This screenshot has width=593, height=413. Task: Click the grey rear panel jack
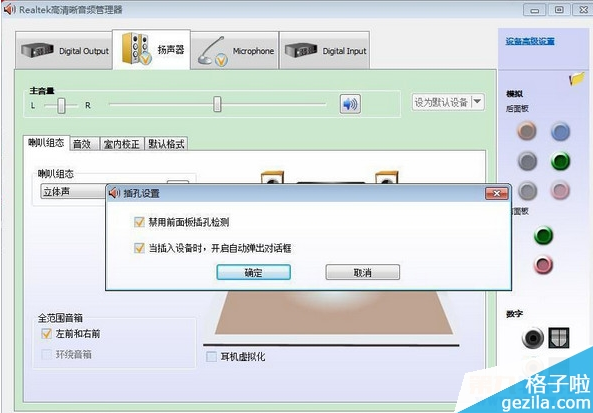coord(527,190)
